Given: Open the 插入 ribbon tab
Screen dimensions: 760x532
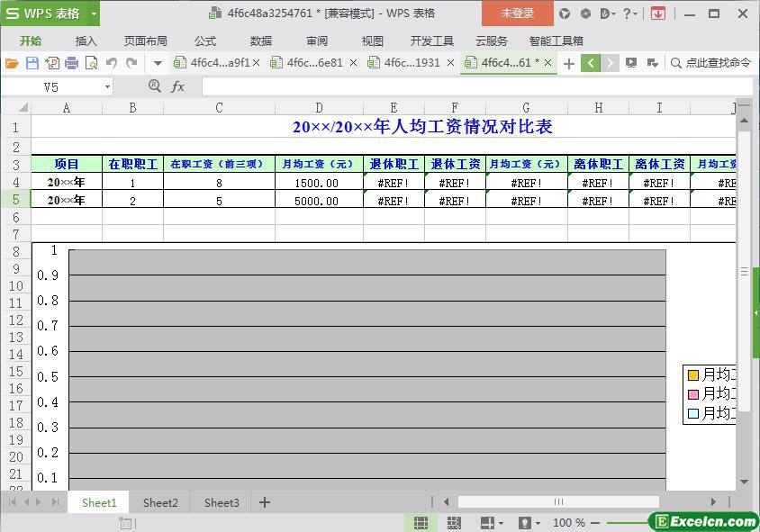Looking at the screenshot, I should 86,41.
